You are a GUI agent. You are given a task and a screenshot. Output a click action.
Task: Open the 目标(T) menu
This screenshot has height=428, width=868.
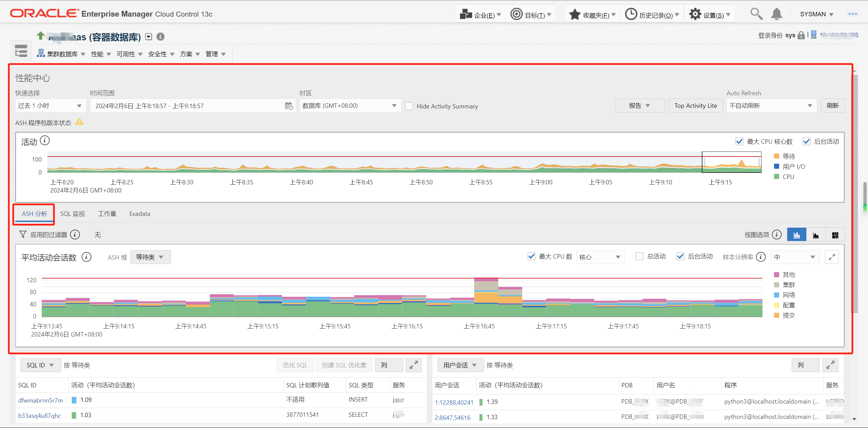pyautogui.click(x=531, y=14)
